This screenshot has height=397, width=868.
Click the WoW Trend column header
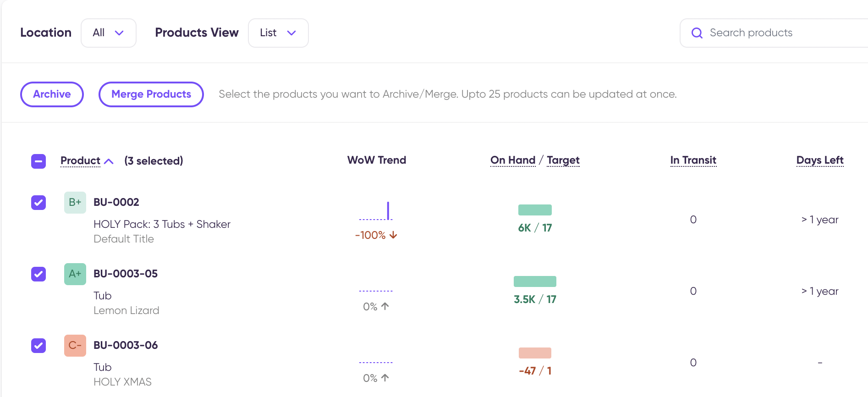click(377, 160)
